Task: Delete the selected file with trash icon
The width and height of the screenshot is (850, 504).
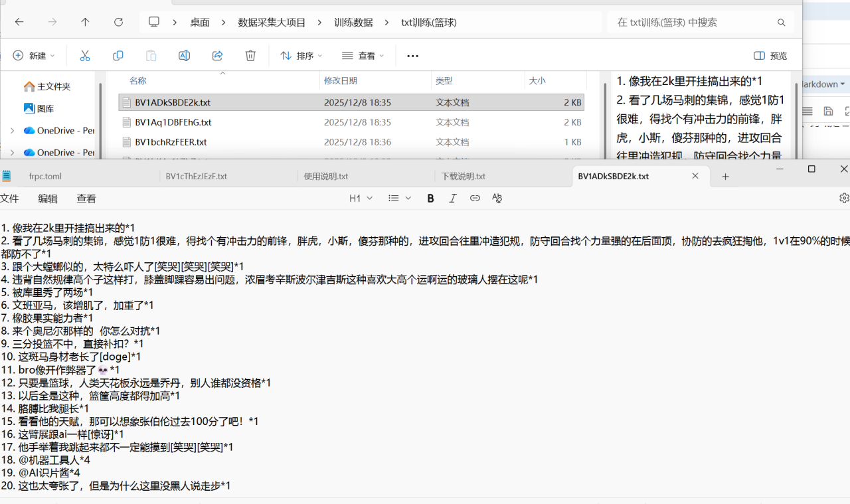Action: click(250, 56)
